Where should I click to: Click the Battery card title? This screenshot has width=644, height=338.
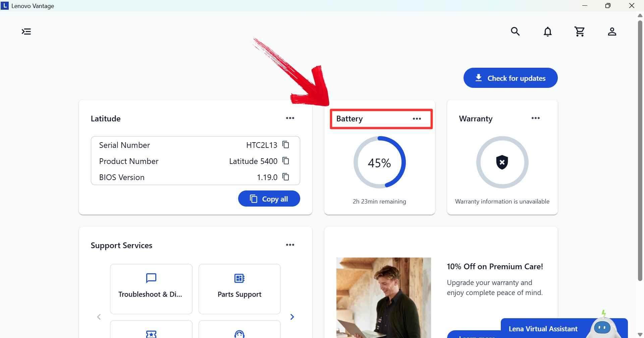350,119
